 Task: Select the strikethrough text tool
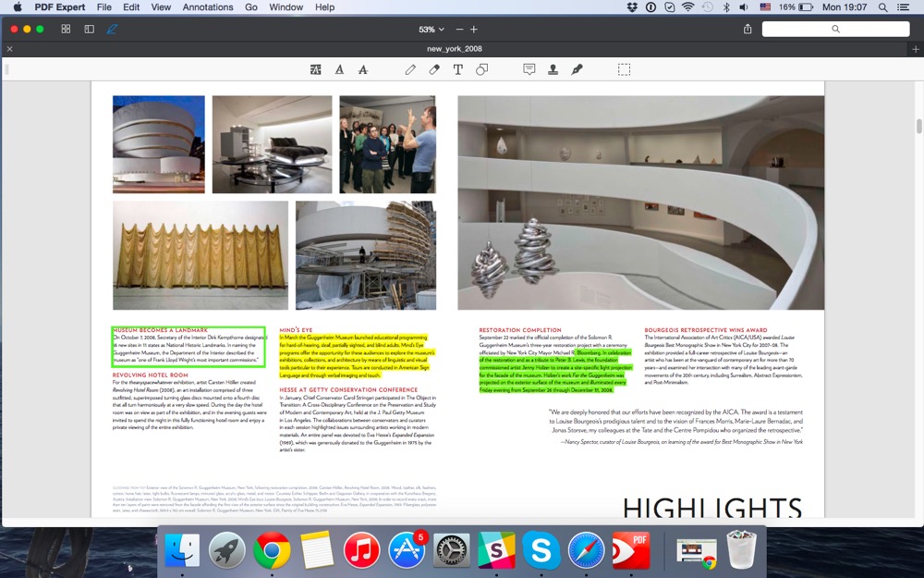point(363,69)
